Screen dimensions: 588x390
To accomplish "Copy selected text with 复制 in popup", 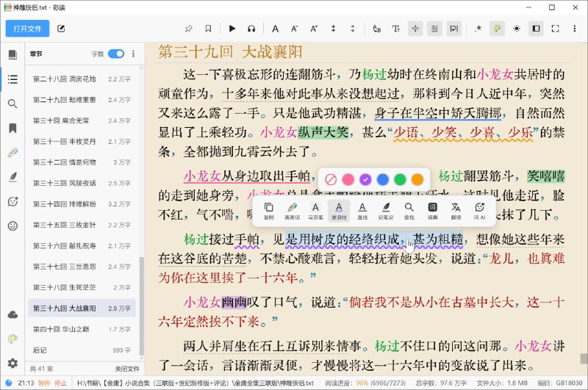I will tap(269, 211).
